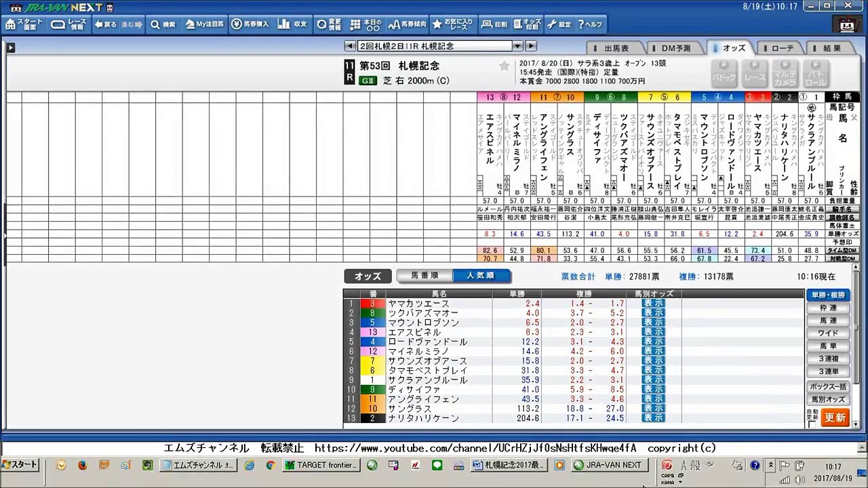Open the 検索 search tool
Image resolution: width=868 pixels, height=488 pixels.
tap(163, 24)
